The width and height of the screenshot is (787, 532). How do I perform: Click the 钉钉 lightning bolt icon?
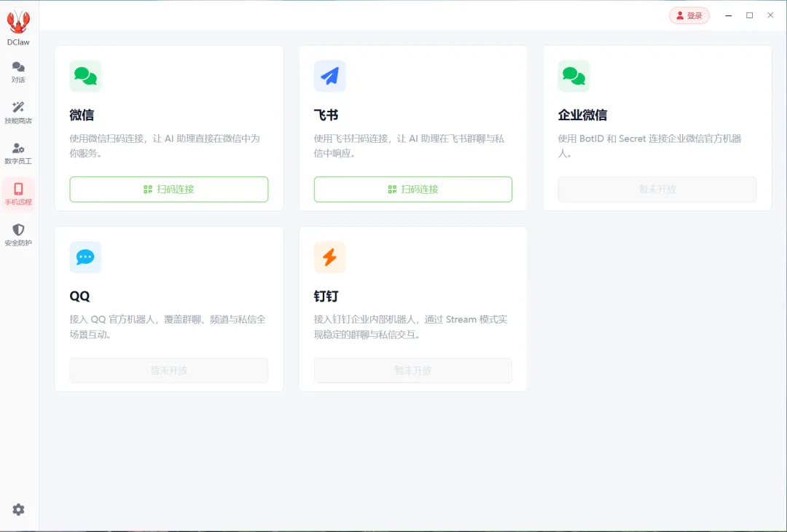(330, 257)
